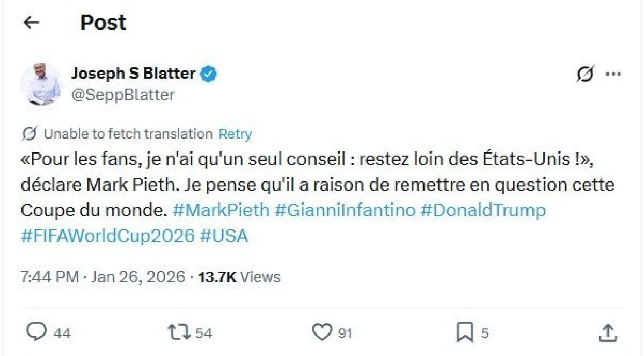Retry fetching the translation
Image resolution: width=644 pixels, height=356 pixels.
(235, 134)
